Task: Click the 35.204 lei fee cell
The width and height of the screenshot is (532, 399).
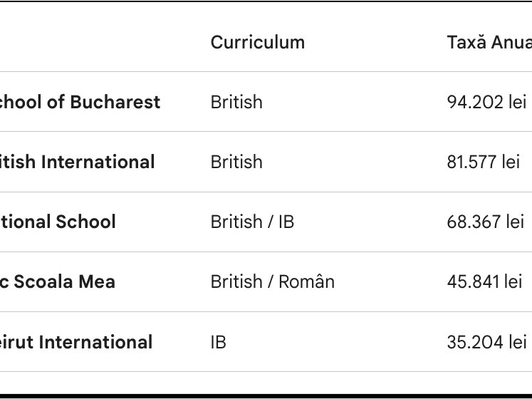Action: pyautogui.click(x=486, y=342)
